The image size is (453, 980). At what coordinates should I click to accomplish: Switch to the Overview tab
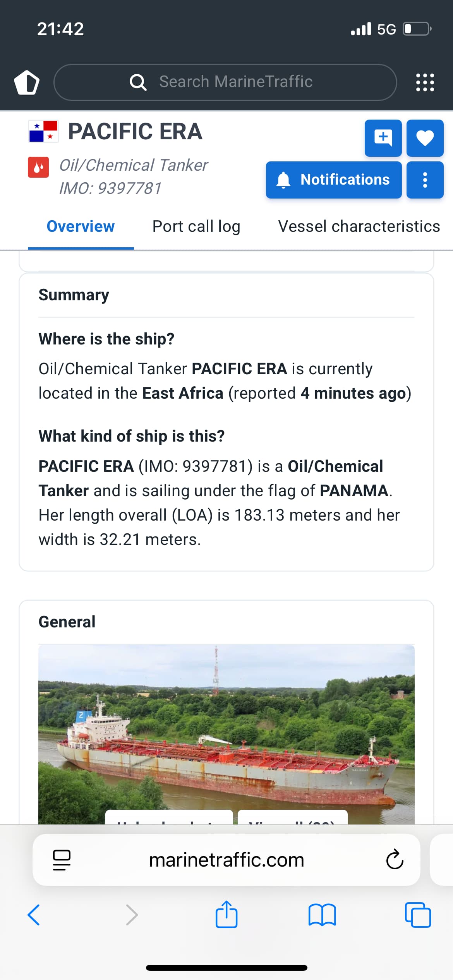81,226
